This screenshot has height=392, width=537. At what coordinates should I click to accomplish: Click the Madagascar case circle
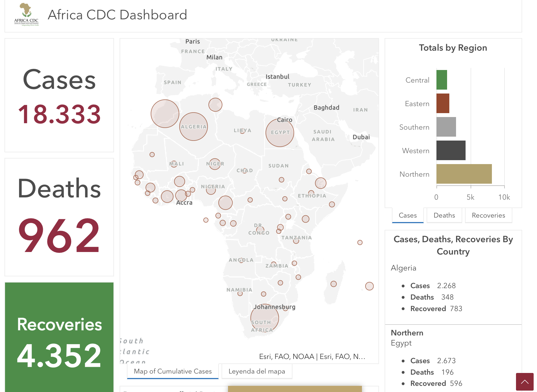point(333,284)
